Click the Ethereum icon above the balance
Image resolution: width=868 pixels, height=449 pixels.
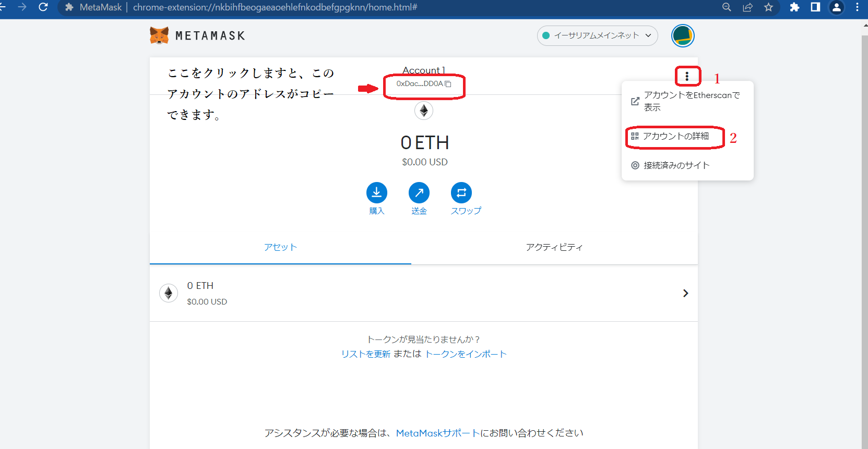pos(424,111)
